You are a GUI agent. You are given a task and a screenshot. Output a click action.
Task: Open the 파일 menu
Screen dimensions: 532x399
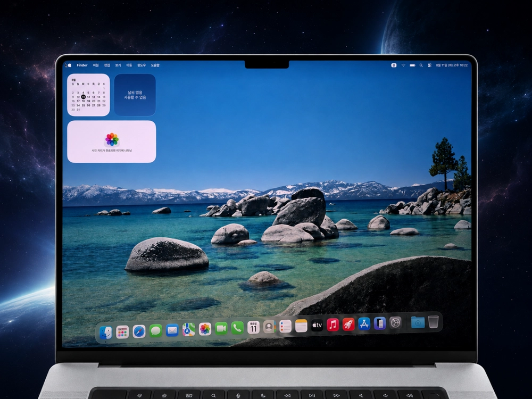[96, 65]
